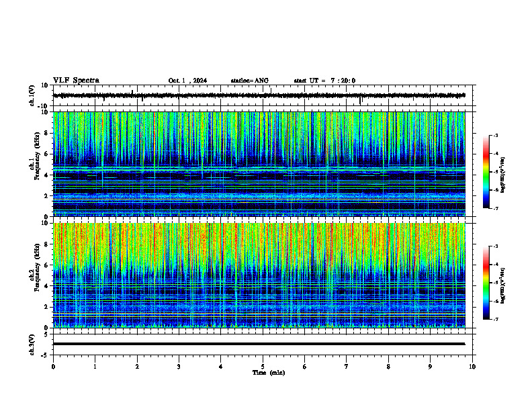Click the "2" kHz tick on ch.1 axis

46,195
